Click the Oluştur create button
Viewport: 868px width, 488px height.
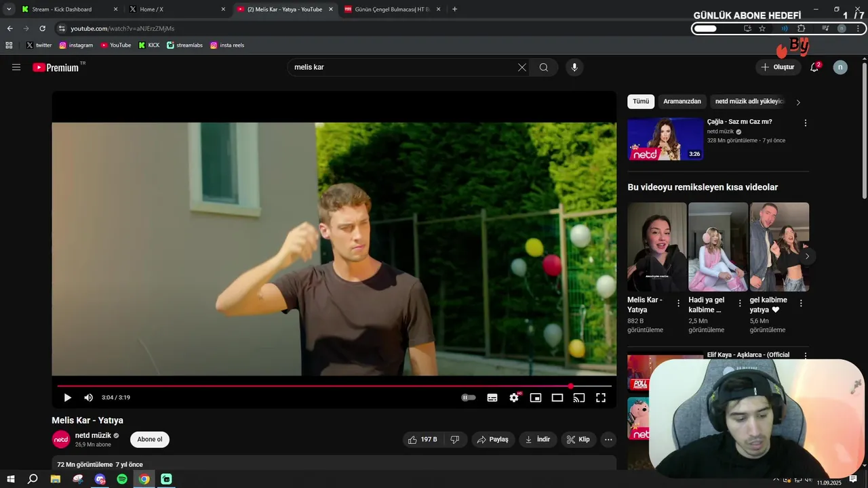click(x=778, y=67)
